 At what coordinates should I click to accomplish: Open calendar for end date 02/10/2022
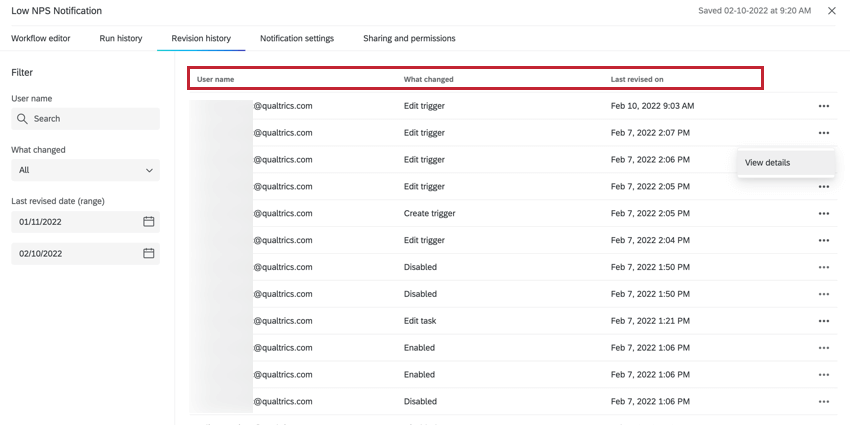coord(148,254)
